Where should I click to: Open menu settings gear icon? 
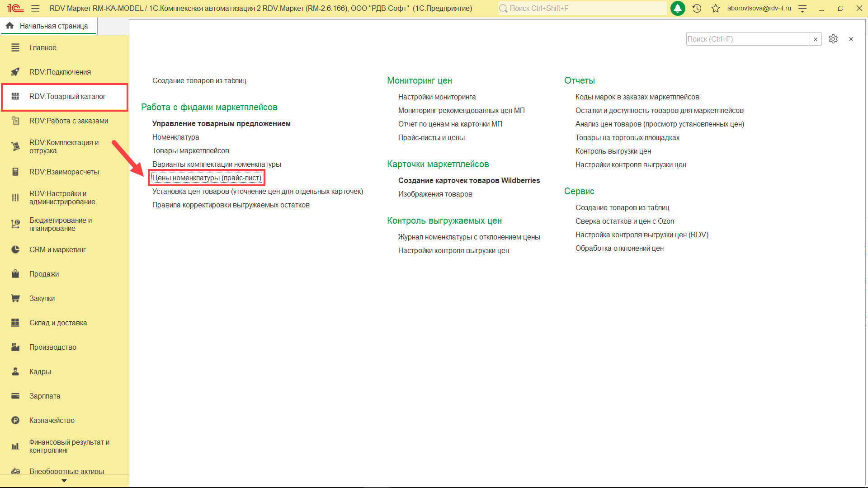[x=833, y=39]
